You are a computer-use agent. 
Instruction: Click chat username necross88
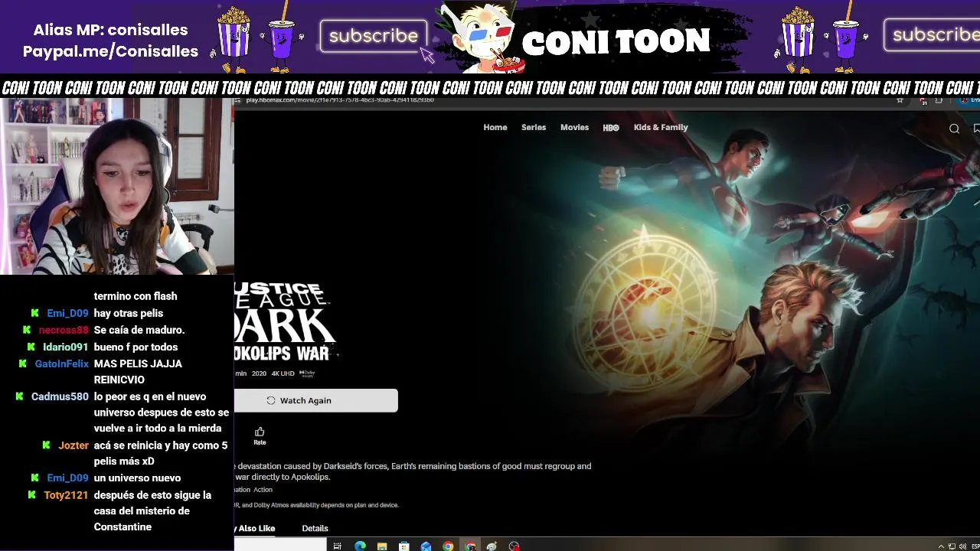64,330
